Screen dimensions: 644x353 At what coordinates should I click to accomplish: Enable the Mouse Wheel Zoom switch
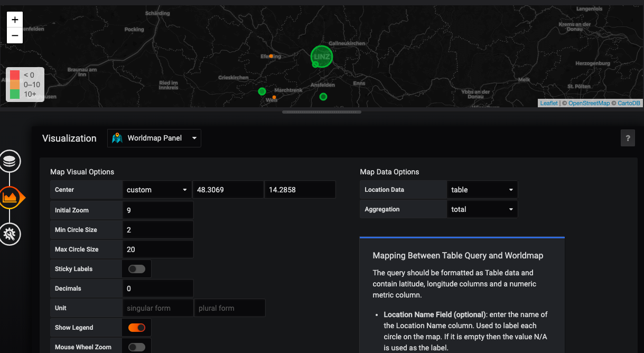(x=137, y=347)
